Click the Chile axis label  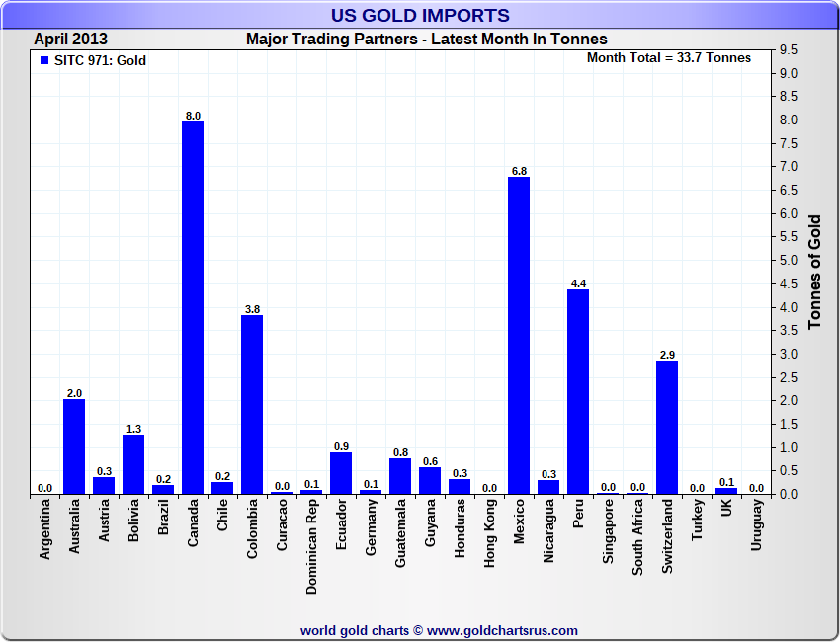222,516
